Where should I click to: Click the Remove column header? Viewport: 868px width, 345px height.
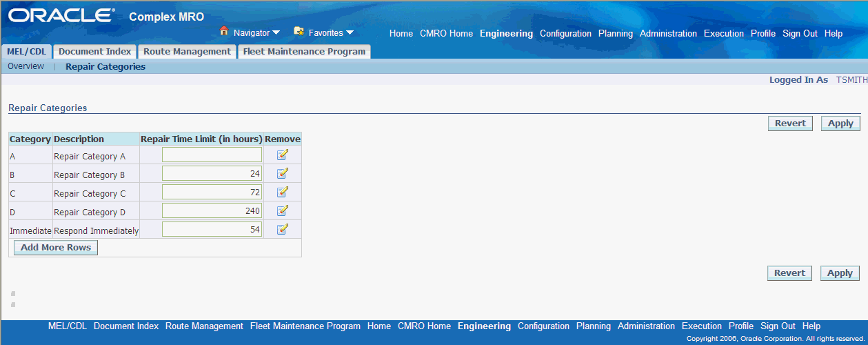(x=283, y=139)
